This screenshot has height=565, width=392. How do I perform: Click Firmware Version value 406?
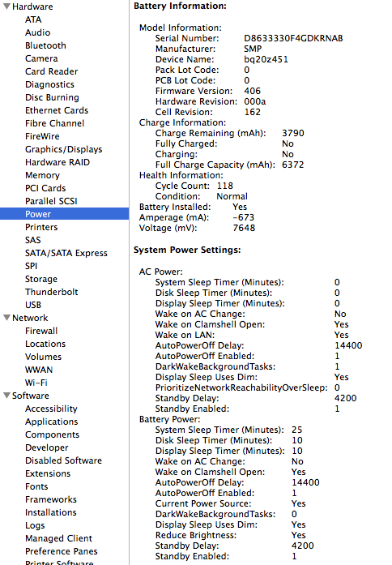coord(253,91)
